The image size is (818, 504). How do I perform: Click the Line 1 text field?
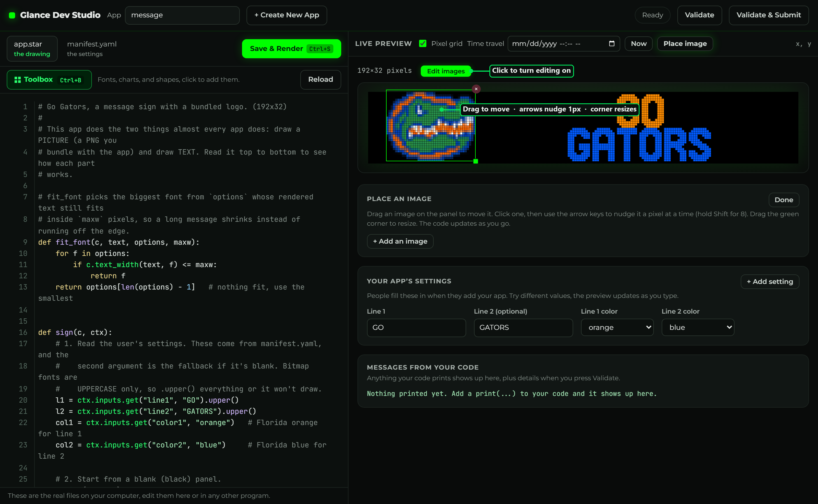[416, 328]
